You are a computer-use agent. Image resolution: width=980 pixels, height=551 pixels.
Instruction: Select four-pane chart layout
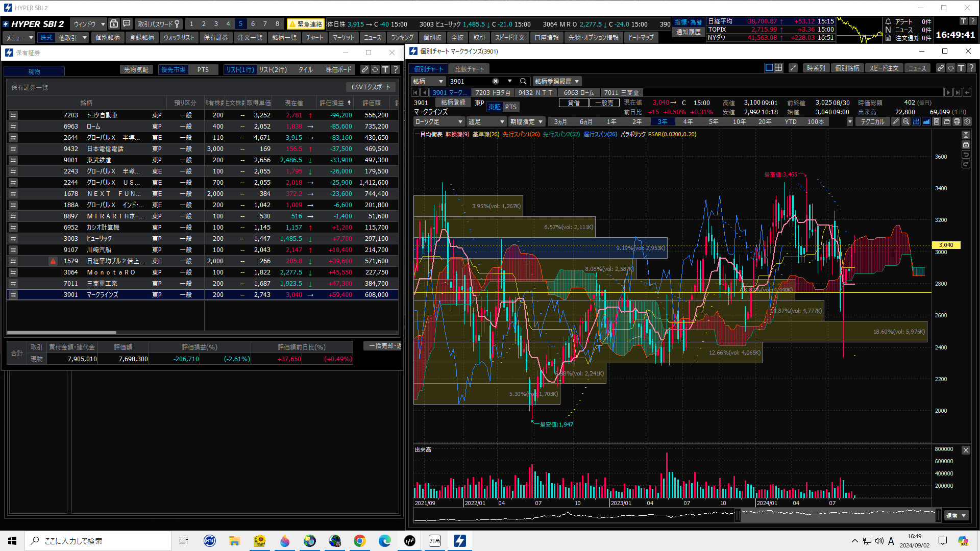pyautogui.click(x=778, y=68)
